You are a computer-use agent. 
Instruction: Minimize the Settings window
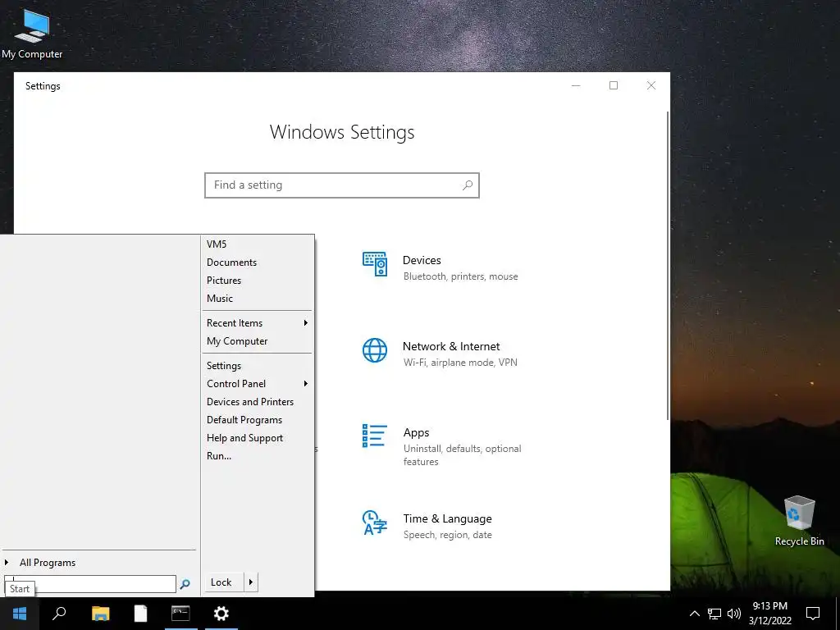[x=576, y=85]
